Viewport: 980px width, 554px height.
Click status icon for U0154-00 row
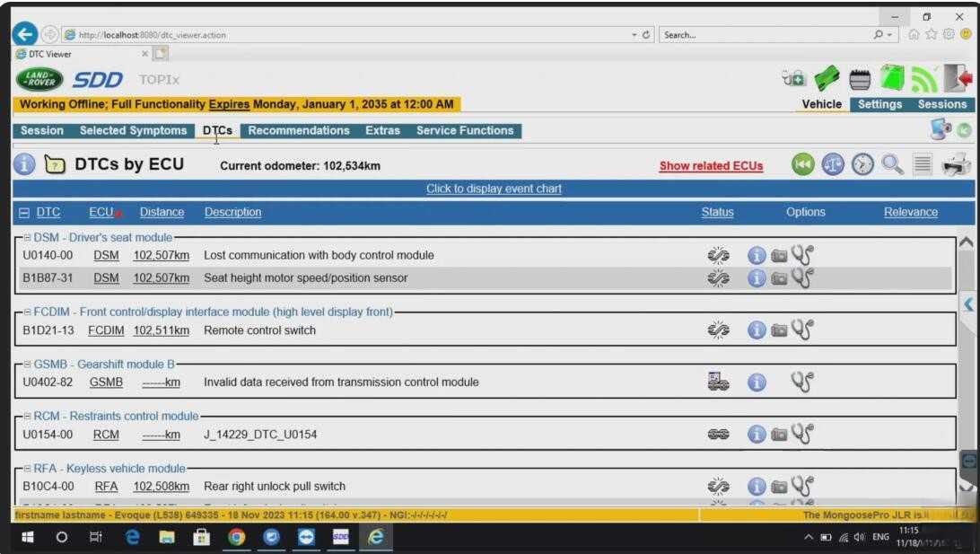coord(718,434)
